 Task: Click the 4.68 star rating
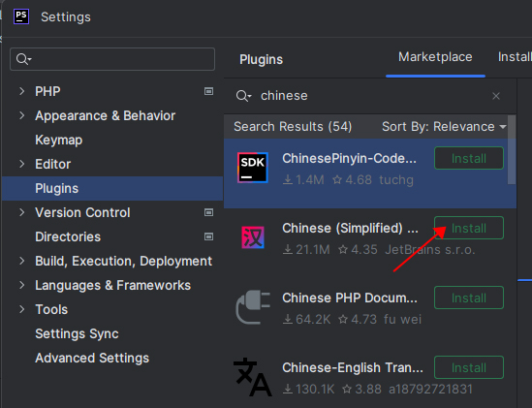(352, 180)
